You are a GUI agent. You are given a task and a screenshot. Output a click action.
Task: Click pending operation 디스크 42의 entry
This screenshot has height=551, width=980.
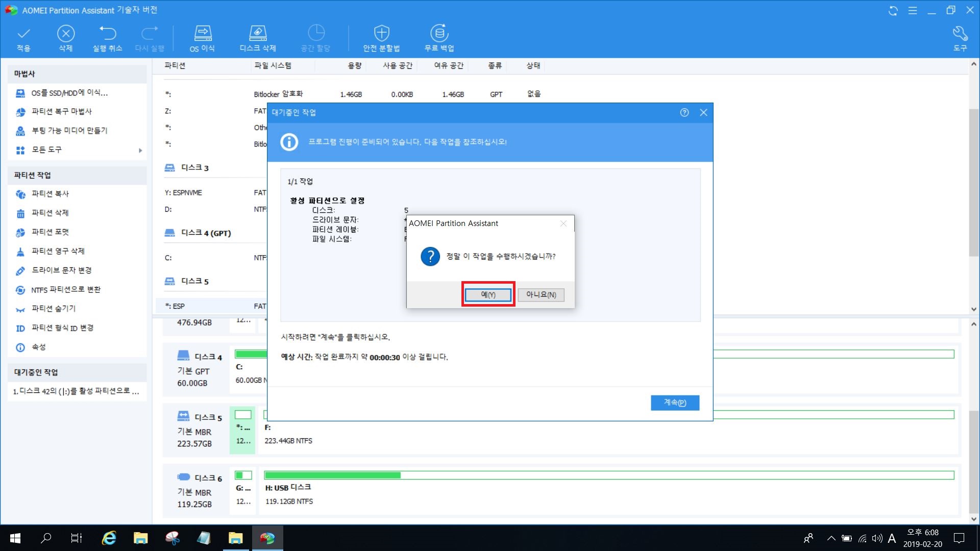pyautogui.click(x=77, y=391)
